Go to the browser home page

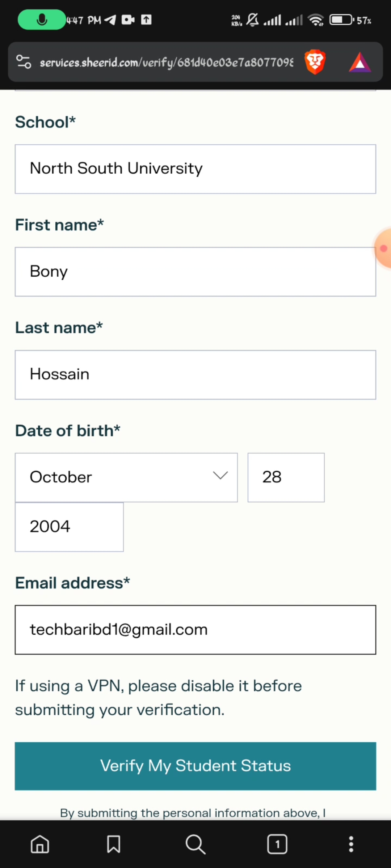tap(40, 844)
